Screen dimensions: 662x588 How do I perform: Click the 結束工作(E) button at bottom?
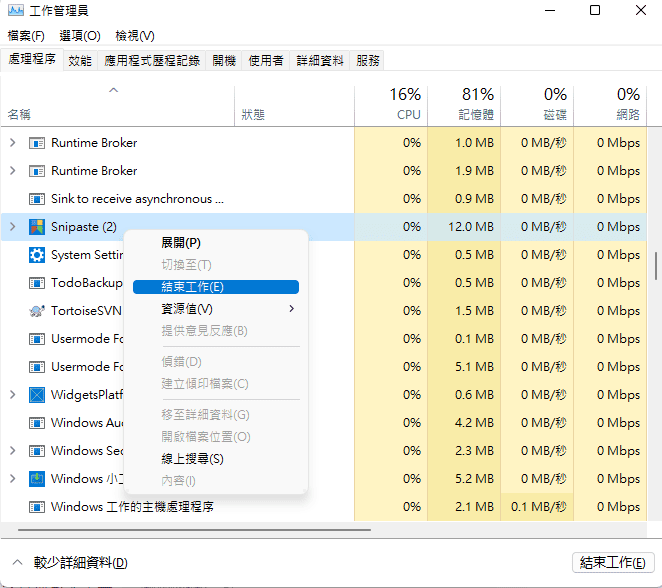613,563
